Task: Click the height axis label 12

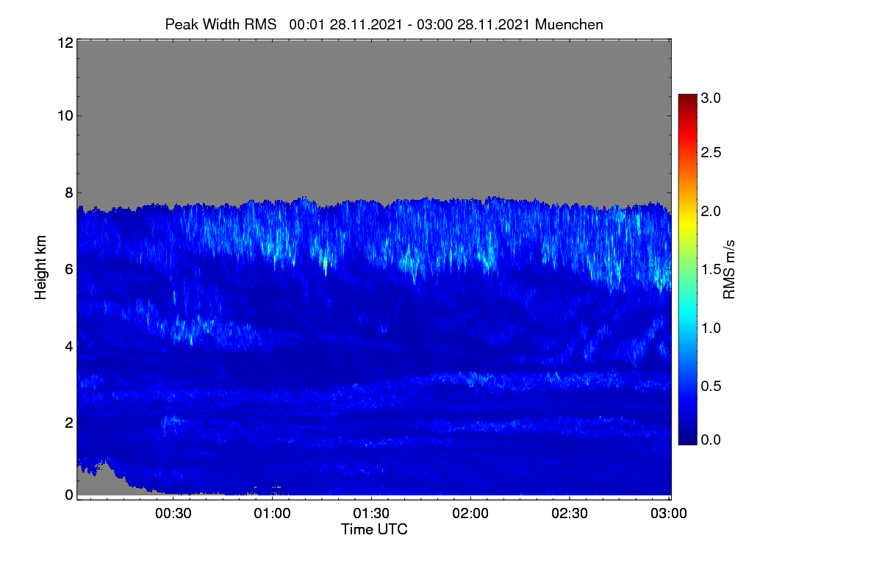Action: click(64, 43)
